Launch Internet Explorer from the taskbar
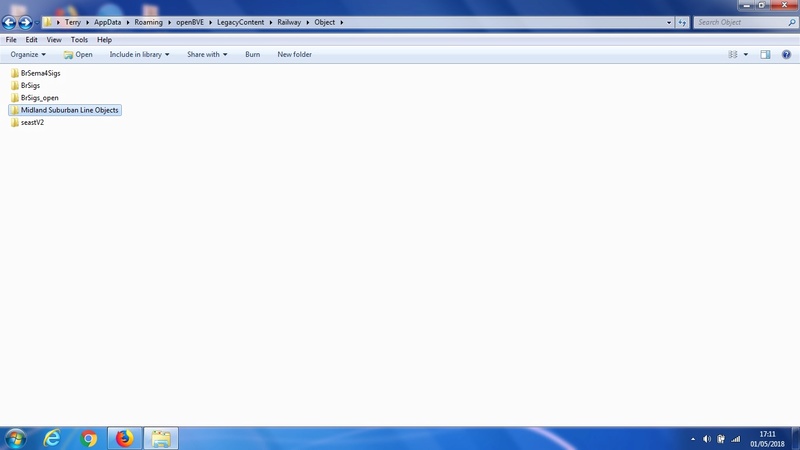Viewport: 800px width, 450px height. 52,438
